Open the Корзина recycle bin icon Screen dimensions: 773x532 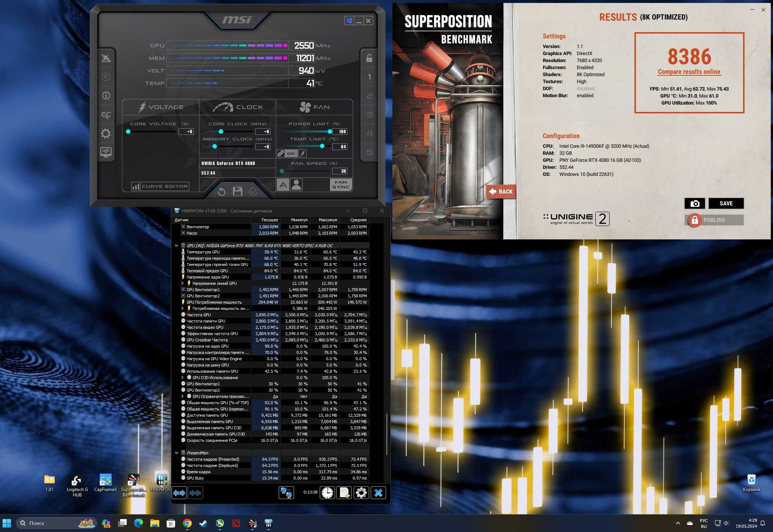751,483
